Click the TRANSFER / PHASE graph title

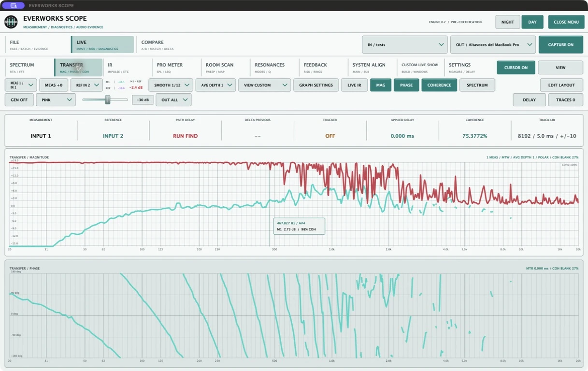[x=25, y=268]
